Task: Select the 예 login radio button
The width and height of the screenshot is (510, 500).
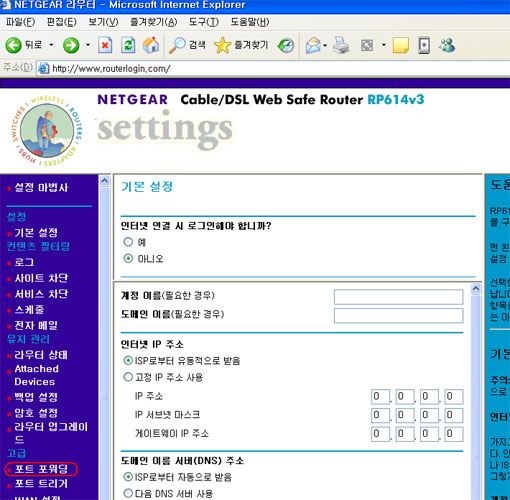Action: [x=128, y=242]
